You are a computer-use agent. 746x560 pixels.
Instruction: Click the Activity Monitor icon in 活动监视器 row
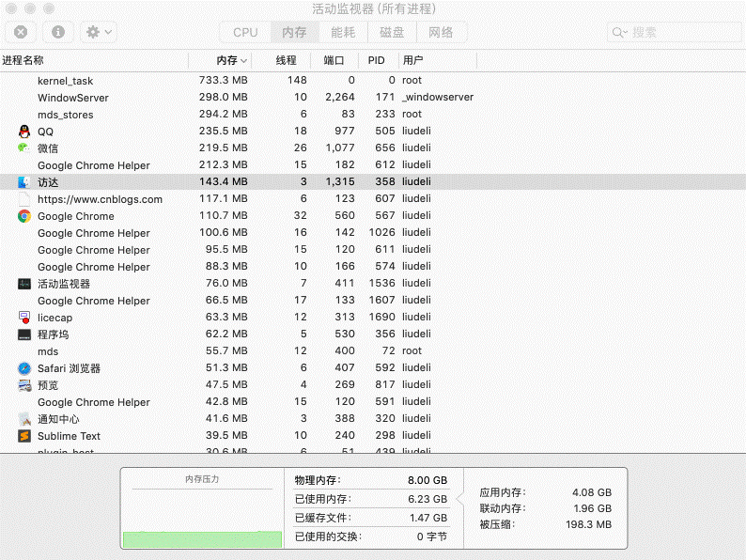24,284
